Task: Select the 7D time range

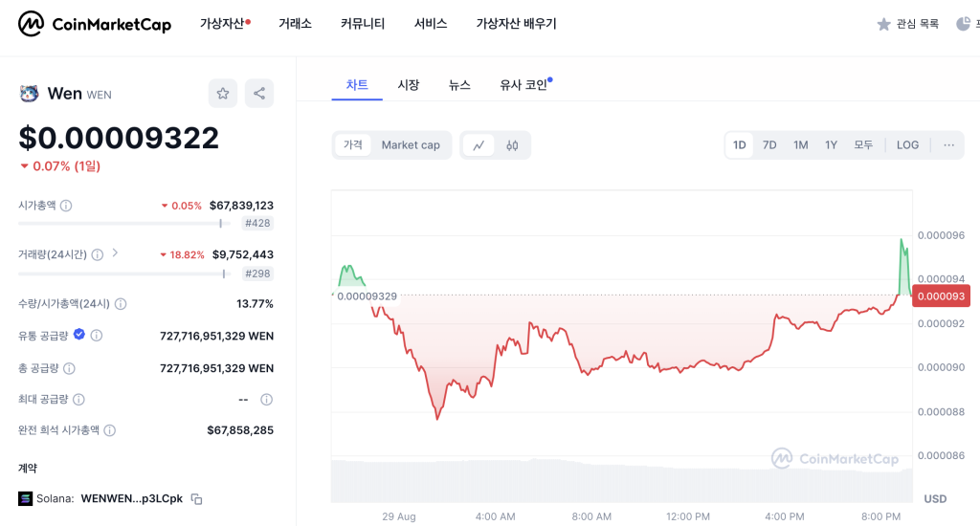Action: 769,145
